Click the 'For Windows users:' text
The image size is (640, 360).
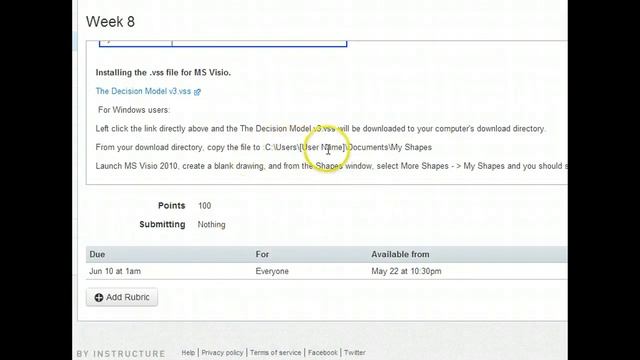coord(134,110)
